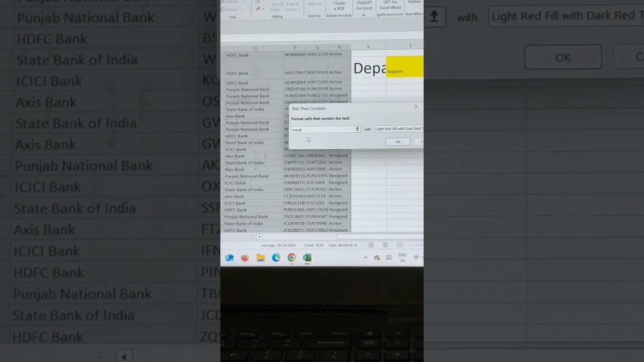The image size is (644, 362).
Task: Click cell containing ICIC1609
Action: pos(316,183)
